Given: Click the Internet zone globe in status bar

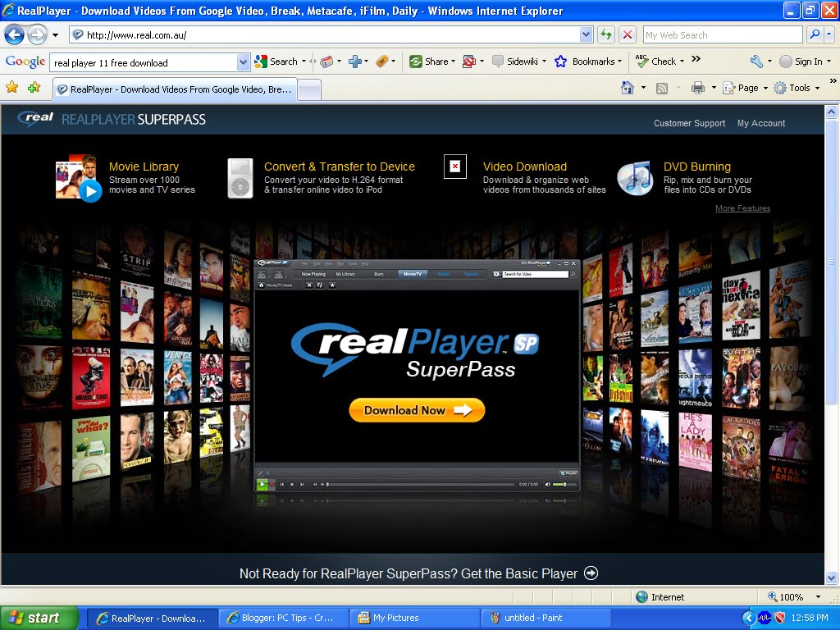Looking at the screenshot, I should click(x=641, y=597).
